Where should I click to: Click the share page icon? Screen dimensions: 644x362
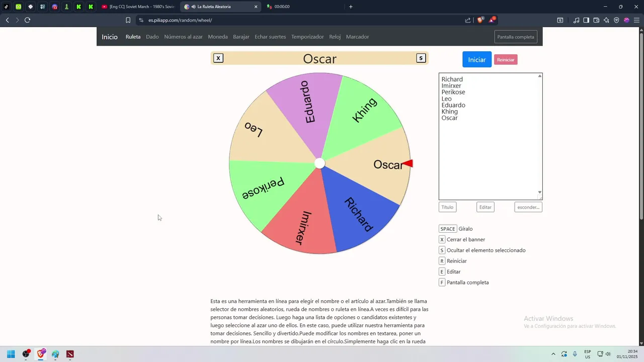[468, 20]
